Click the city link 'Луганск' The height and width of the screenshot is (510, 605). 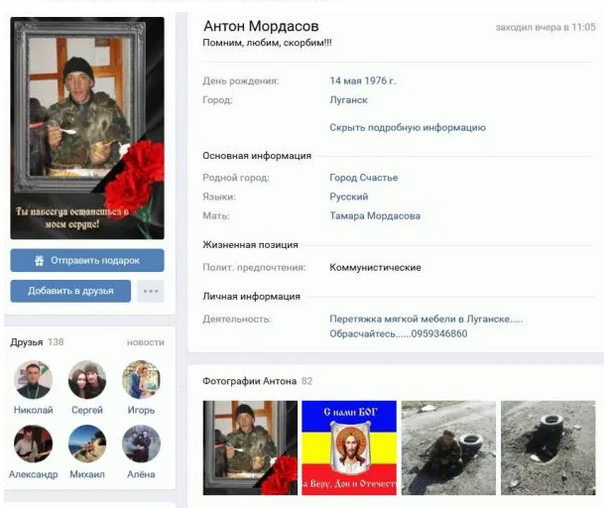coord(349,100)
